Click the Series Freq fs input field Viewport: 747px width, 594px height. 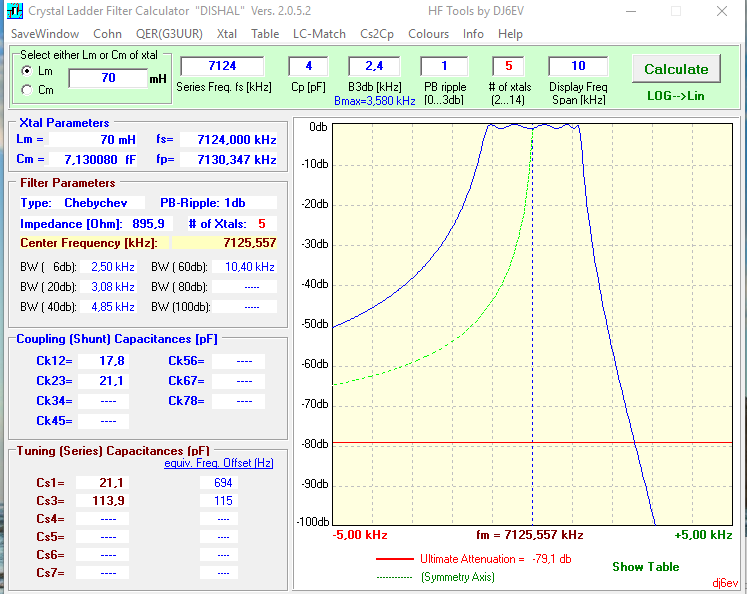pos(222,66)
